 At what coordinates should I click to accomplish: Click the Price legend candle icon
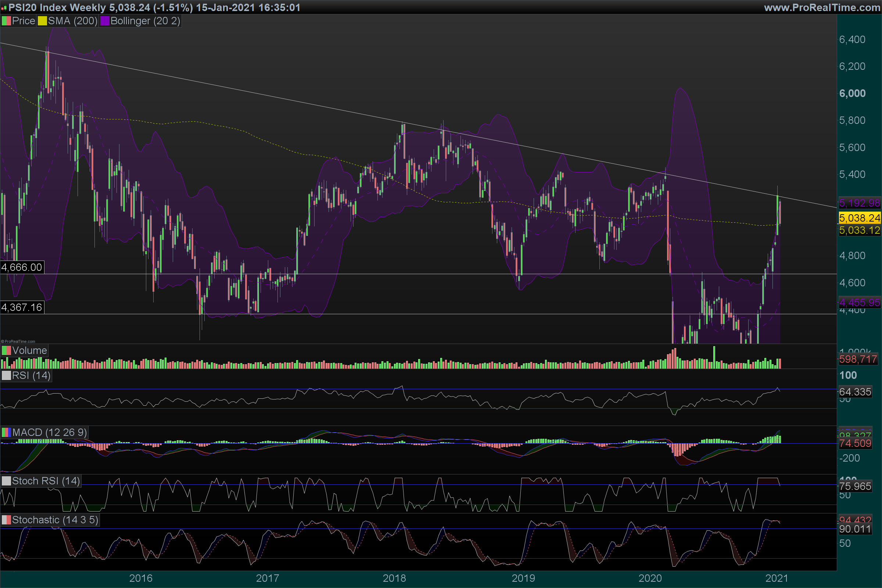tap(6, 21)
